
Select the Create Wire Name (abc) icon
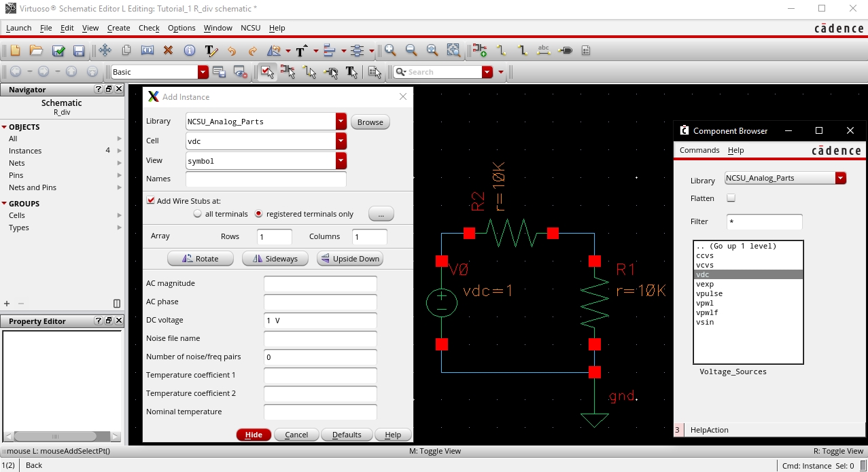543,51
